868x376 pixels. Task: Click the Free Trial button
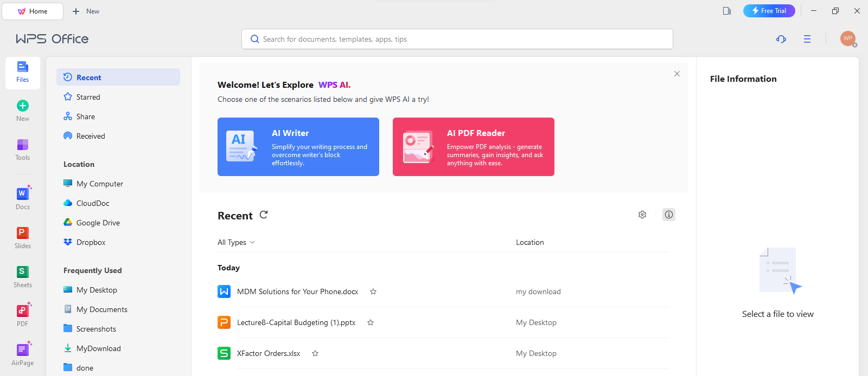click(x=769, y=11)
